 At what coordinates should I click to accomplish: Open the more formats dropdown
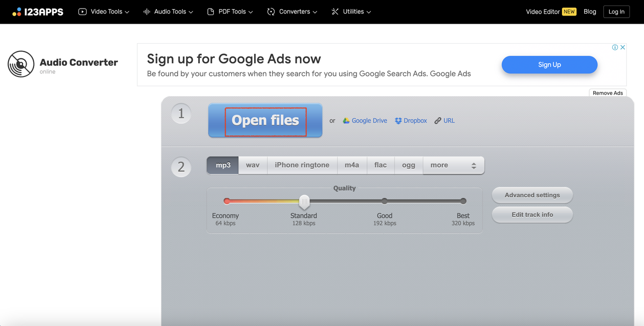pyautogui.click(x=453, y=165)
